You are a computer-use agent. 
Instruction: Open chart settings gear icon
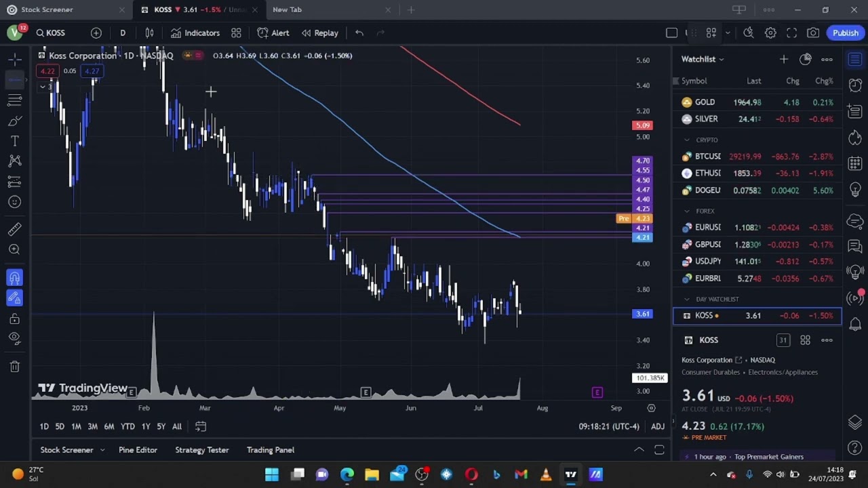click(770, 33)
